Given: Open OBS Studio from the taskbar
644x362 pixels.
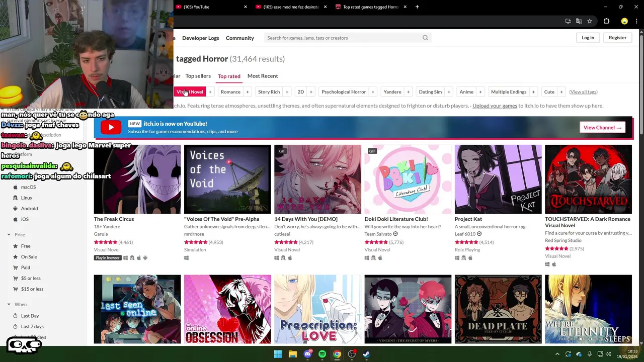Looking at the screenshot, I should tap(352, 354).
